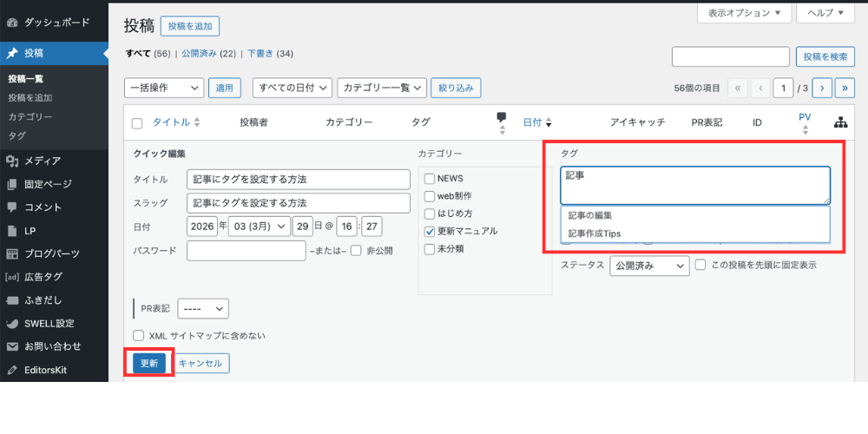This screenshot has width=868, height=434.
Task: Click the blue 更新 button
Action: (148, 363)
